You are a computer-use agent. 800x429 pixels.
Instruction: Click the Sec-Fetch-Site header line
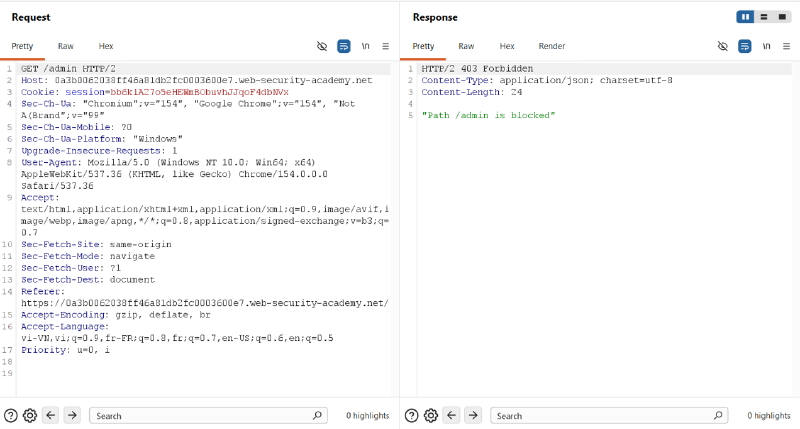[x=96, y=244]
